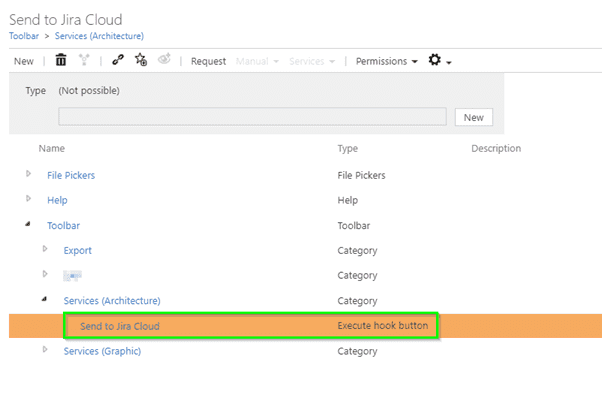602x395 pixels.
Task: Select the Send to Jira Cloud row
Action: (x=305, y=326)
